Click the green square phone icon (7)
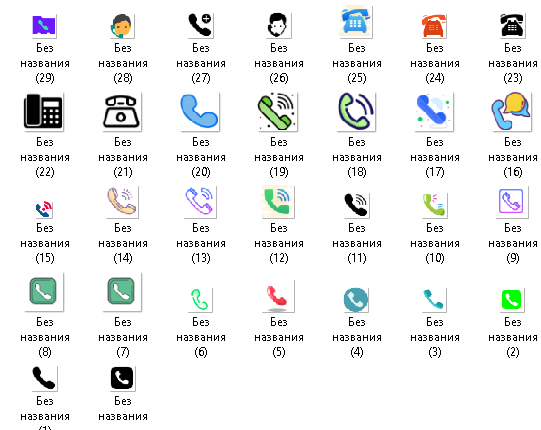The image size is (541, 430). tap(121, 292)
